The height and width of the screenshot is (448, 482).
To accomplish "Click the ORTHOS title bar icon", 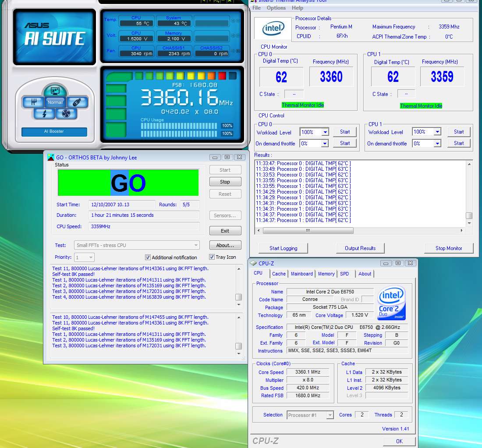I will tap(51, 157).
